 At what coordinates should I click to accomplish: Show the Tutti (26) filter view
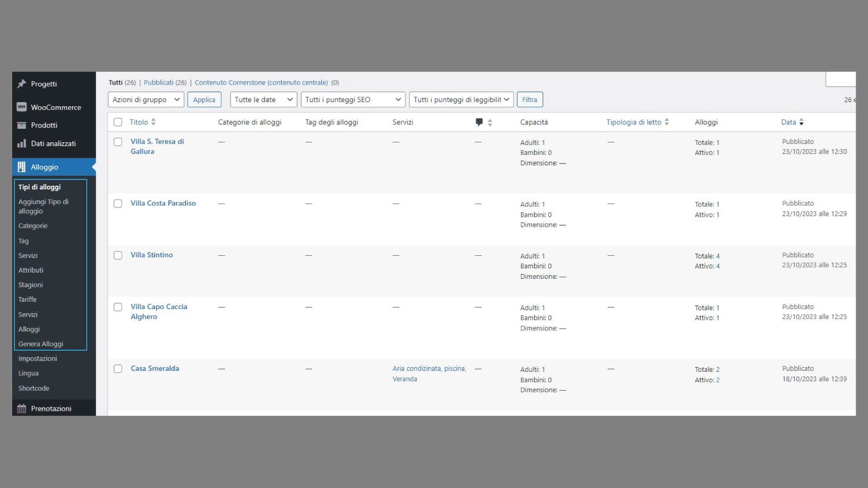(122, 83)
